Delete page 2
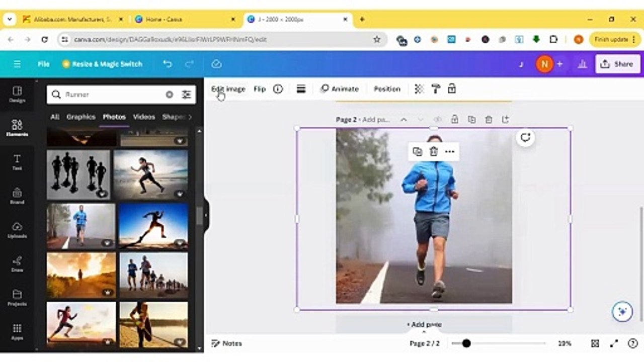This screenshot has height=362, width=644. [489, 120]
